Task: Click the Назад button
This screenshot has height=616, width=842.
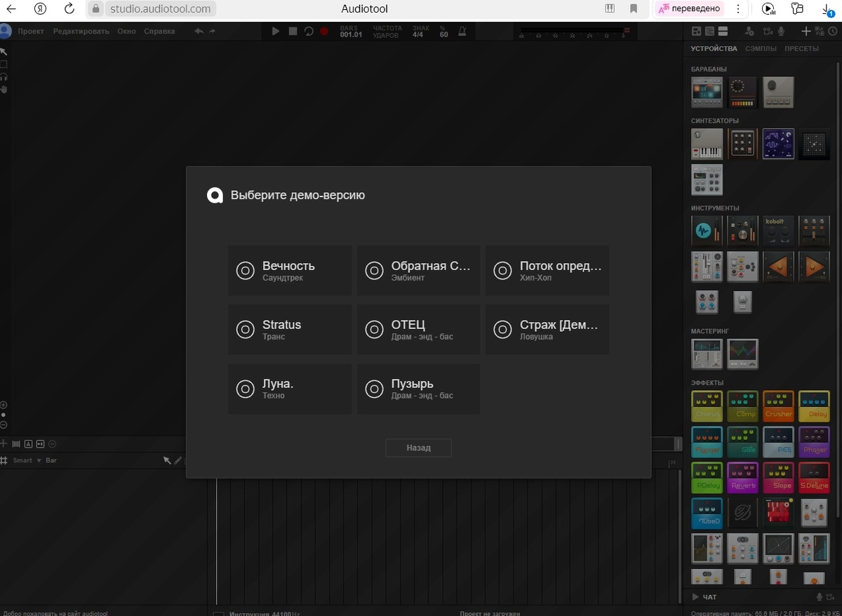Action: [418, 448]
